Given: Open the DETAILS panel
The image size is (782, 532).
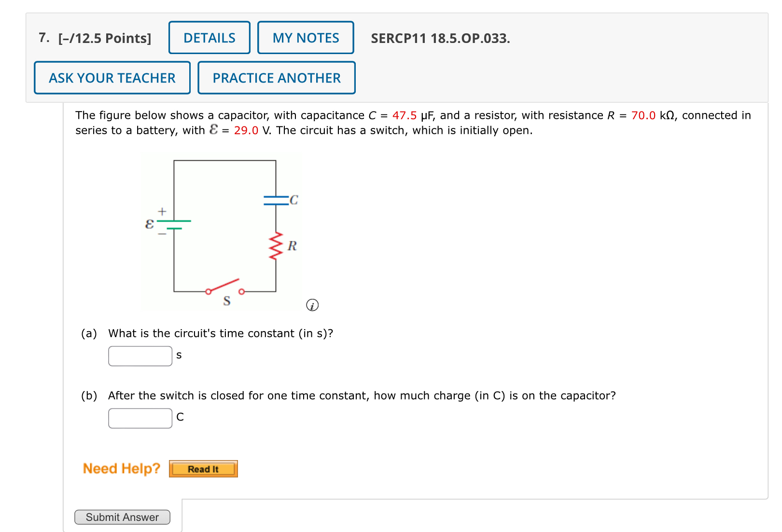Looking at the screenshot, I should click(x=209, y=37).
